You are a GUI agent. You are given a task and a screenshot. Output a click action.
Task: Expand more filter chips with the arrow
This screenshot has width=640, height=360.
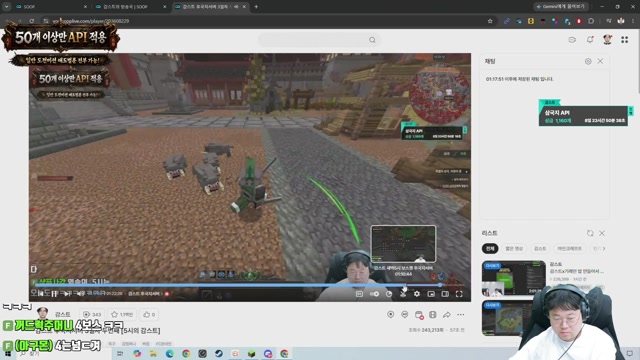pyautogui.click(x=604, y=248)
